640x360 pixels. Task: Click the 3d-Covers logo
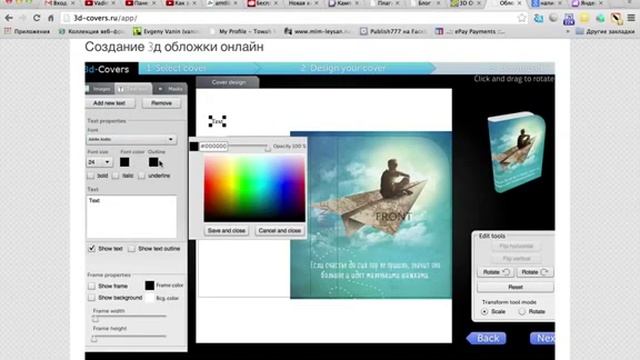[x=107, y=69]
